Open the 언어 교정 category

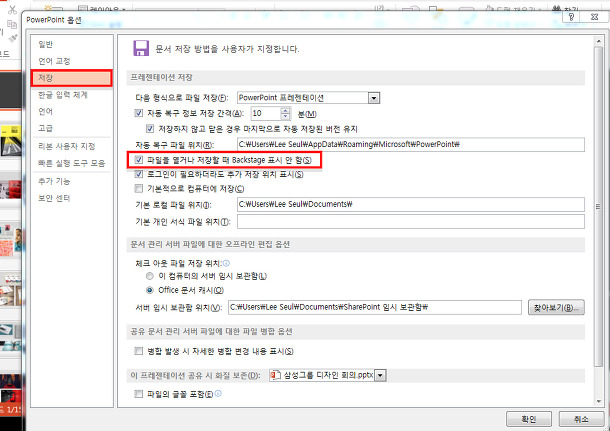(54, 61)
